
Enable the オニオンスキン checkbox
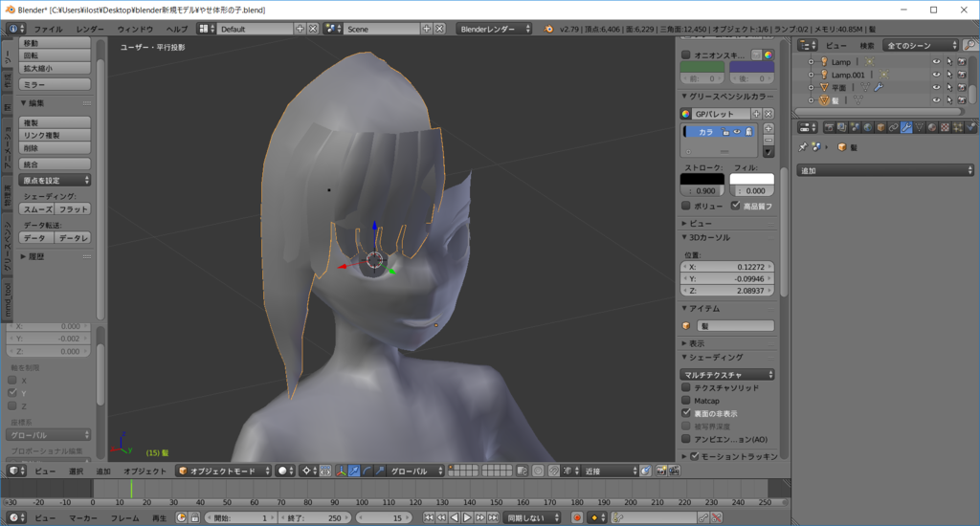click(686, 55)
